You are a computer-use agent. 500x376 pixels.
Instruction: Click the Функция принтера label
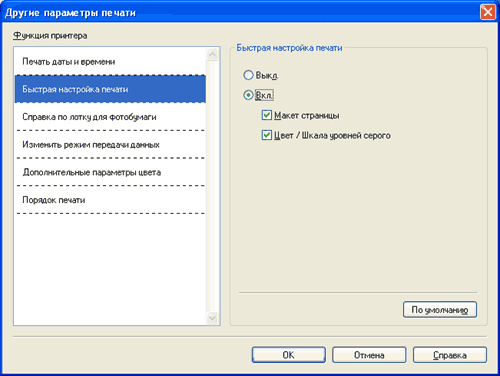tap(50, 36)
